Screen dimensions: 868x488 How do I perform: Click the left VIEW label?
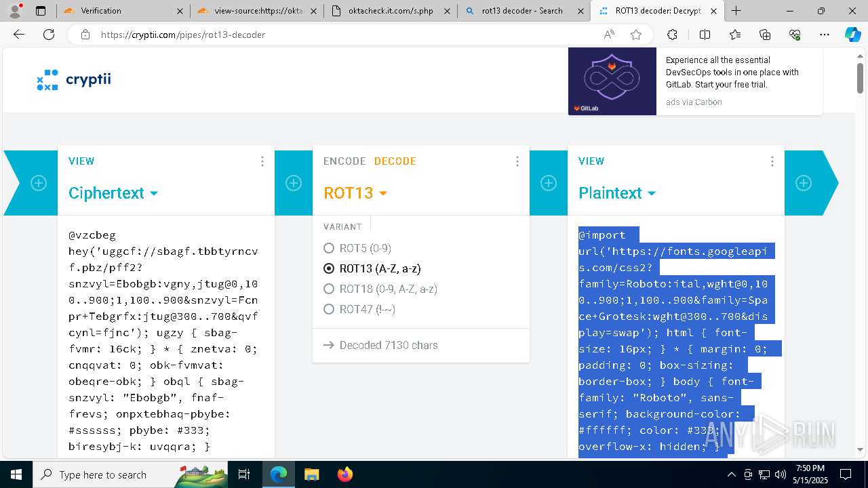81,161
